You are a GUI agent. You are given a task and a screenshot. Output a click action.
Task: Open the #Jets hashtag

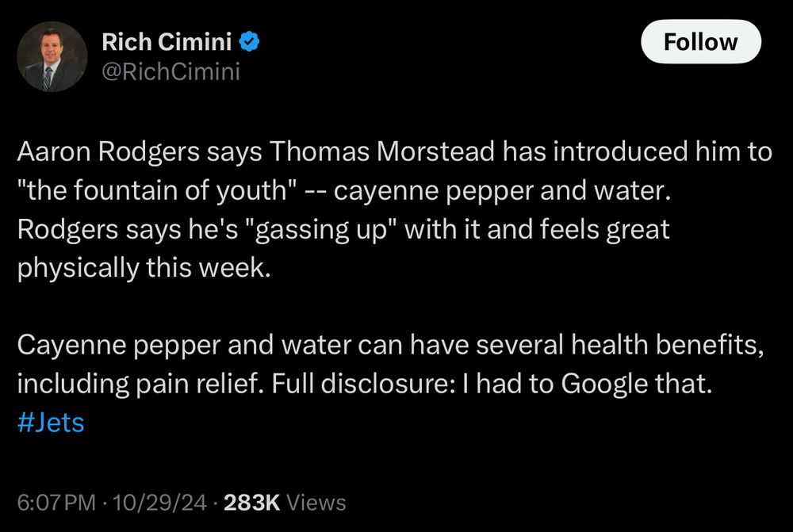coord(50,423)
